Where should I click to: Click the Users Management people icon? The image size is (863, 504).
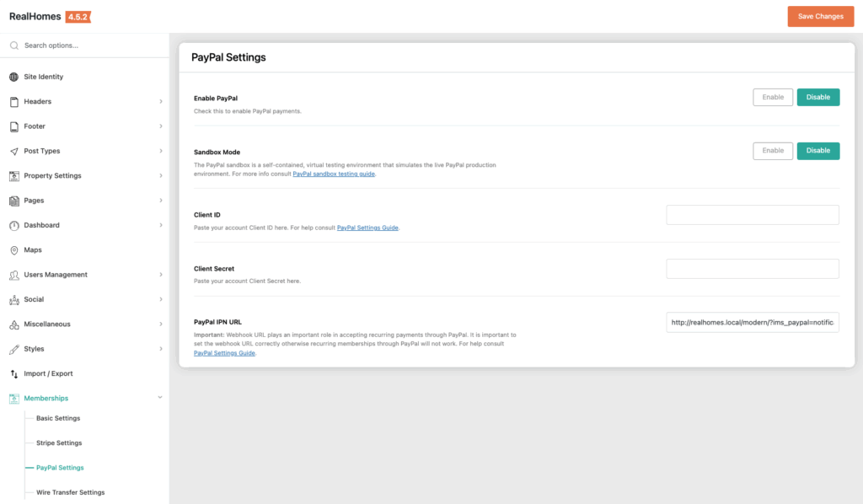(13, 275)
